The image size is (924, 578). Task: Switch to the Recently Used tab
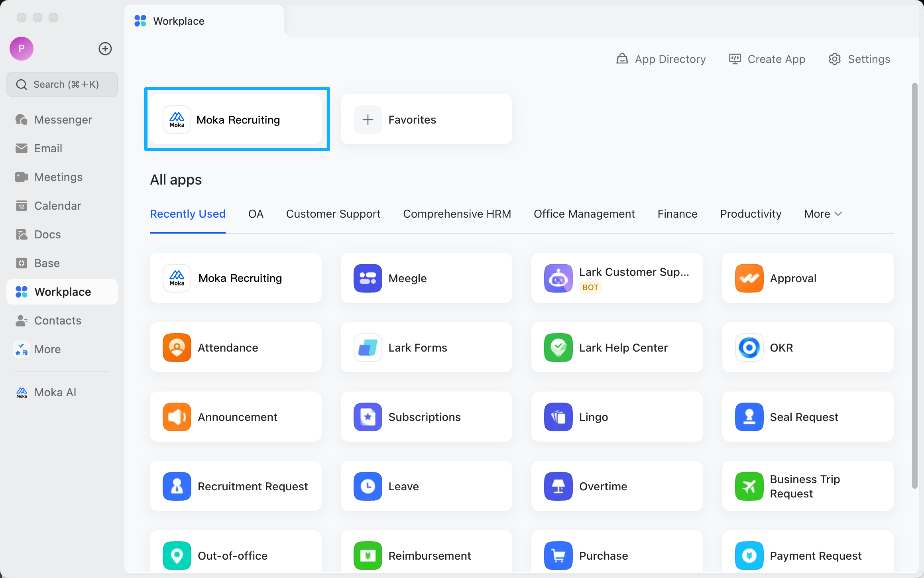point(188,214)
